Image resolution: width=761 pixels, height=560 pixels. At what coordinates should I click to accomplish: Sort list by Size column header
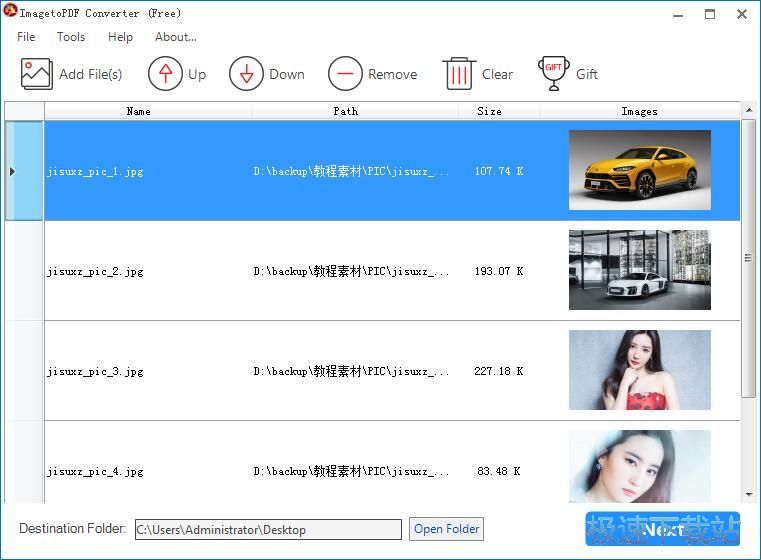[489, 111]
